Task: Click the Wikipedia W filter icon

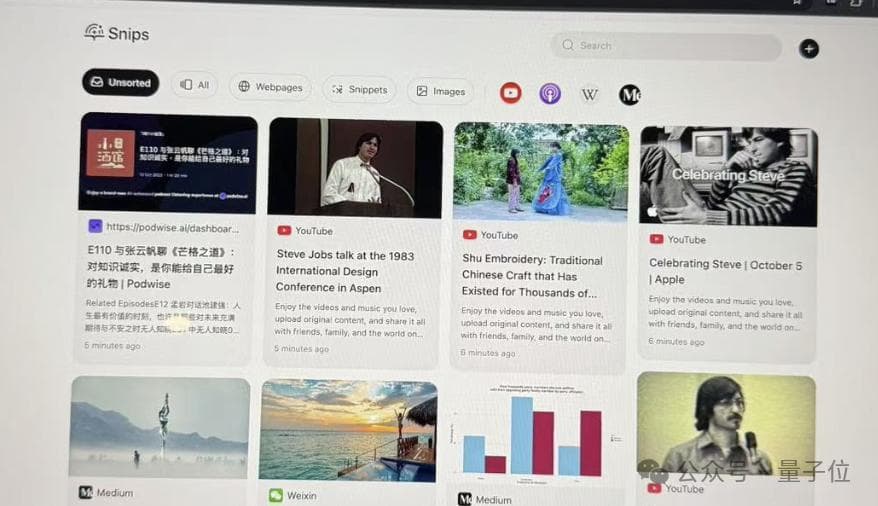Action: [590, 94]
